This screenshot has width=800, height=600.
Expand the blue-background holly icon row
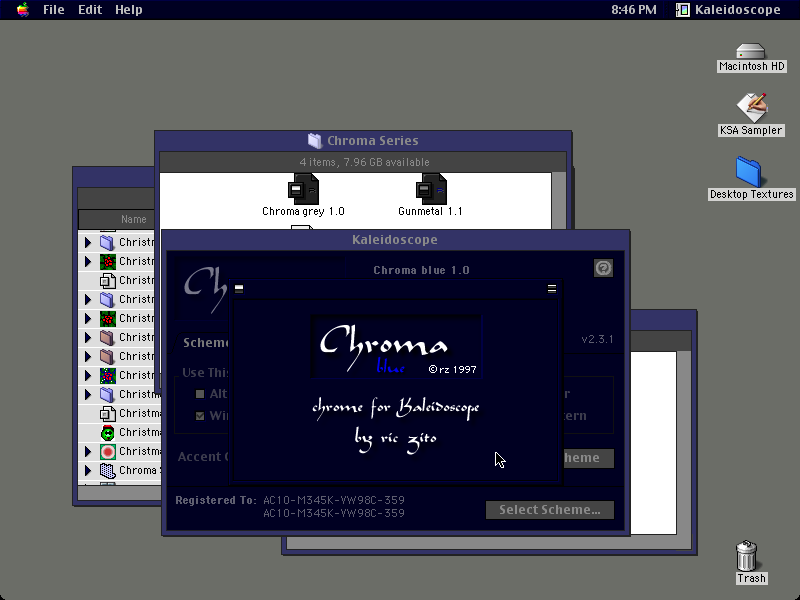pos(88,376)
